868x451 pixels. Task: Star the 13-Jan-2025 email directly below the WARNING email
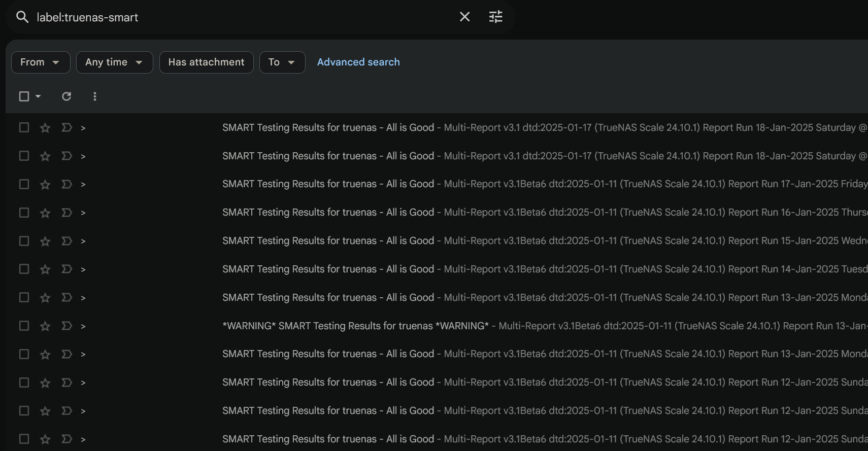(x=45, y=354)
